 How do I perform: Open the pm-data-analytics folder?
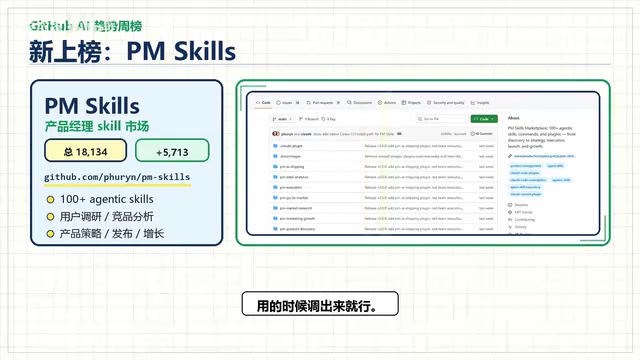(294, 177)
